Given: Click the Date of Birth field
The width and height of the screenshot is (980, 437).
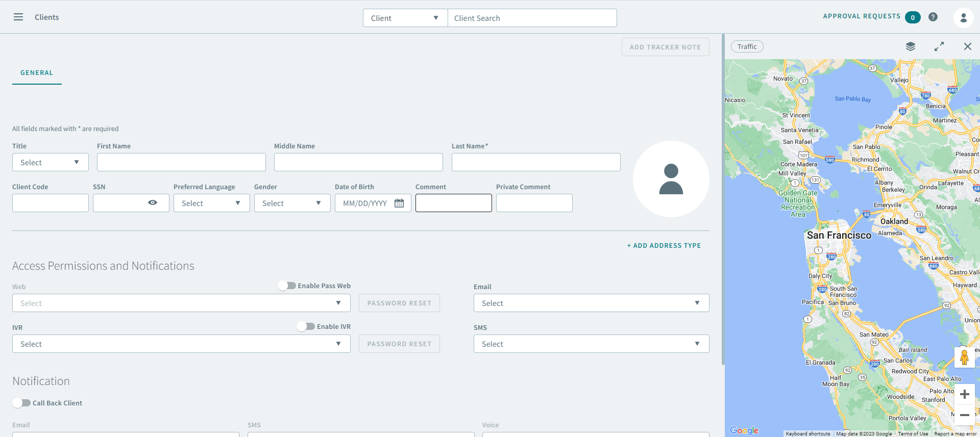Looking at the screenshot, I should 373,203.
